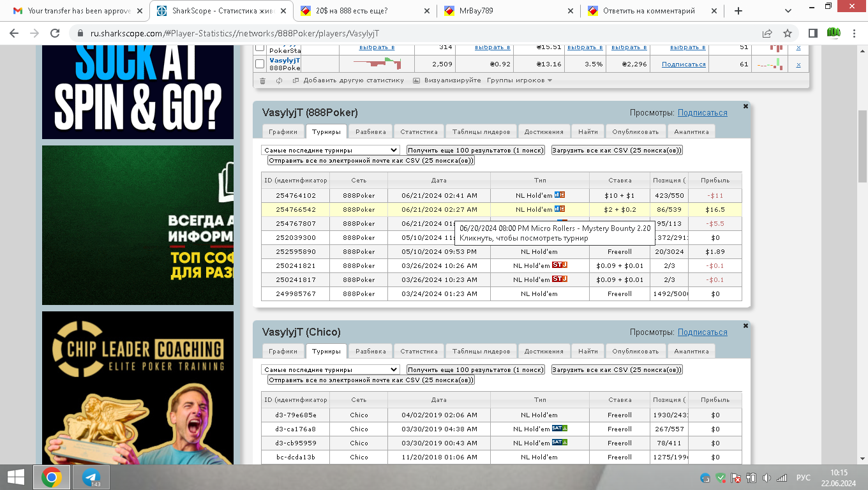The width and height of the screenshot is (868, 490).
Task: Open the browser side panel
Action: coord(813,33)
